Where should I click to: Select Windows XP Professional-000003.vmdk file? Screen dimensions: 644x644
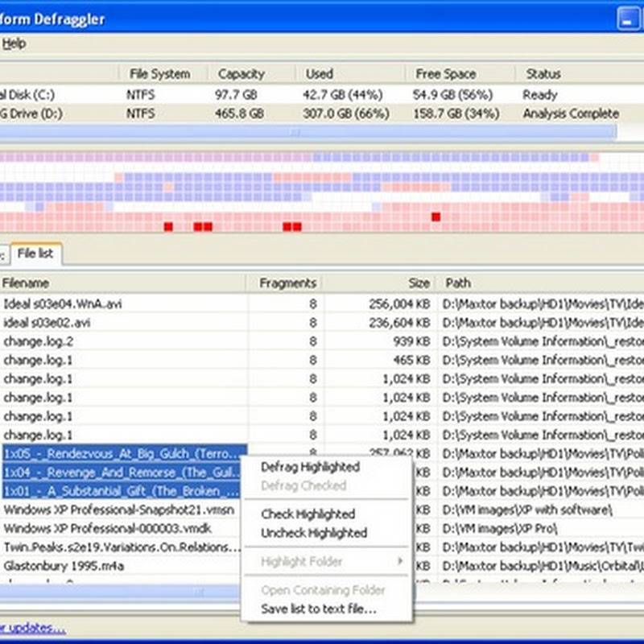click(108, 529)
